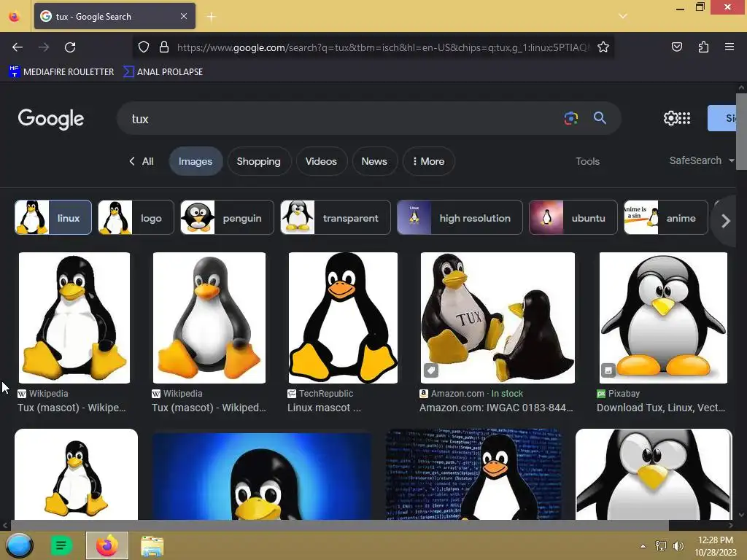Open Firefox View icon in tab bar
Viewport: 747px width, 560px height.
(x=15, y=17)
